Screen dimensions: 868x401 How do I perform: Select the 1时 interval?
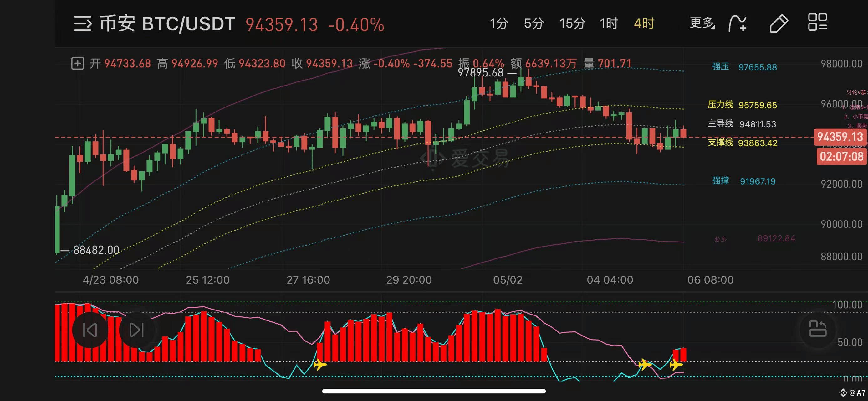[x=609, y=23]
